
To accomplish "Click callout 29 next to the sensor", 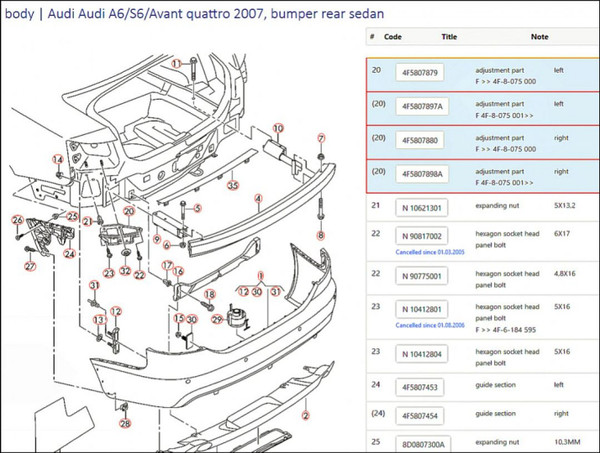I will (216, 318).
